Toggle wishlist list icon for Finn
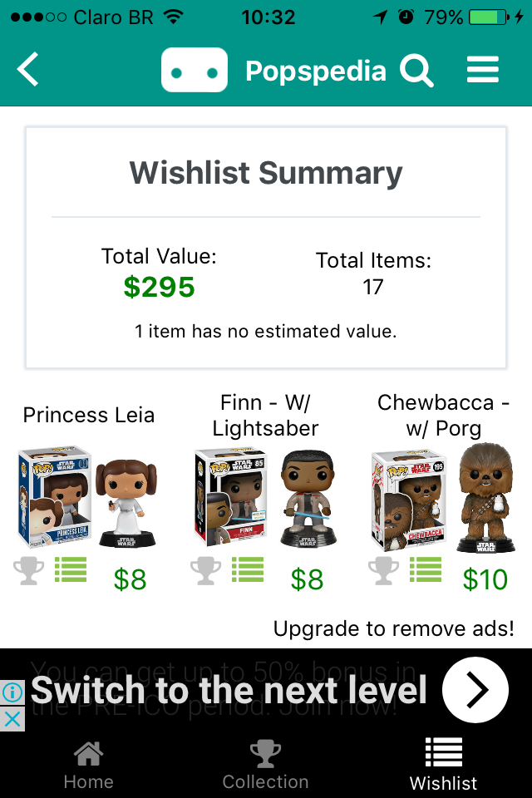The width and height of the screenshot is (532, 798). 248,570
